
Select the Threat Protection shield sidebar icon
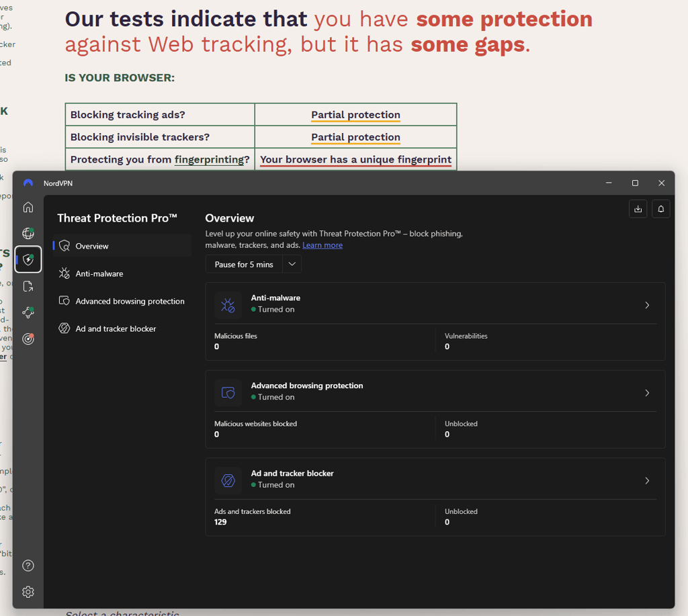tap(28, 259)
